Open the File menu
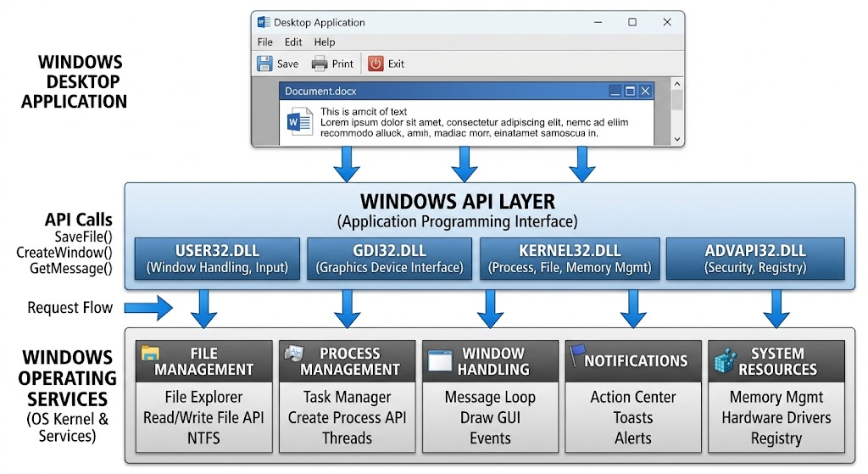This screenshot has height=474, width=868. point(264,42)
